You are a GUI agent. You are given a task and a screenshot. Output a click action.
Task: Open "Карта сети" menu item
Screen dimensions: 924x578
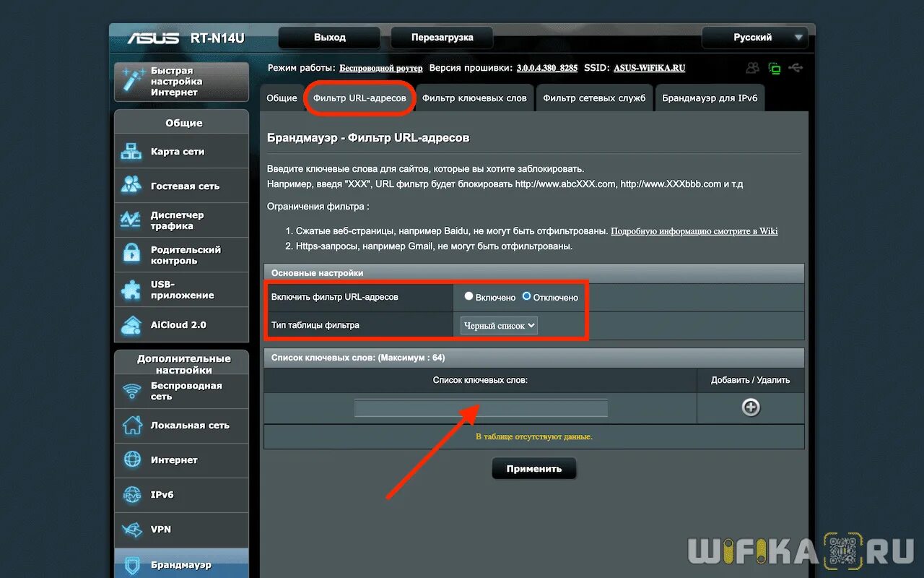coord(181,152)
